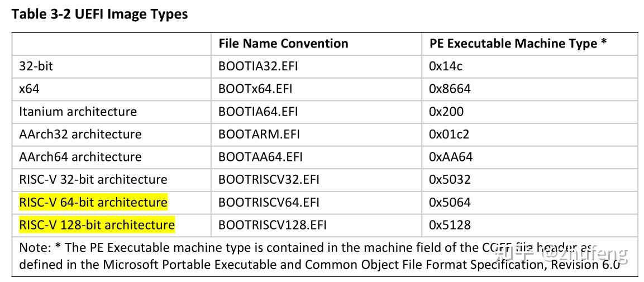This screenshot has width=644, height=282.
Task: Click the BOOTIA64.EFI cell
Action: point(258,112)
